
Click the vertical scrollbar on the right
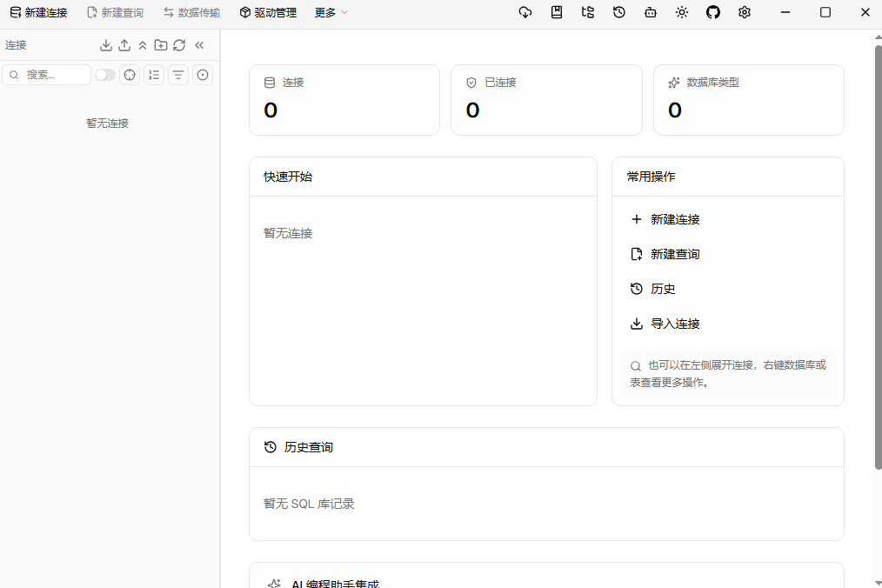[878, 256]
